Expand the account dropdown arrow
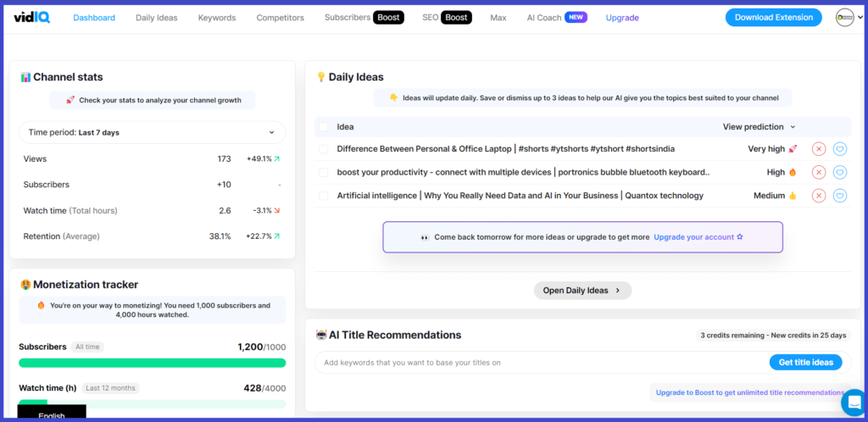The image size is (868, 422). coord(860,18)
